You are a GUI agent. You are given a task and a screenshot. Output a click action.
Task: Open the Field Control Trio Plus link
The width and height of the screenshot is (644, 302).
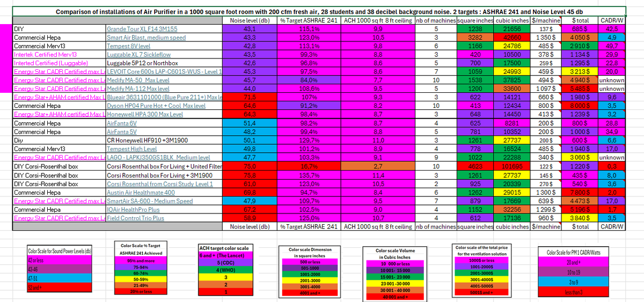coord(135,218)
